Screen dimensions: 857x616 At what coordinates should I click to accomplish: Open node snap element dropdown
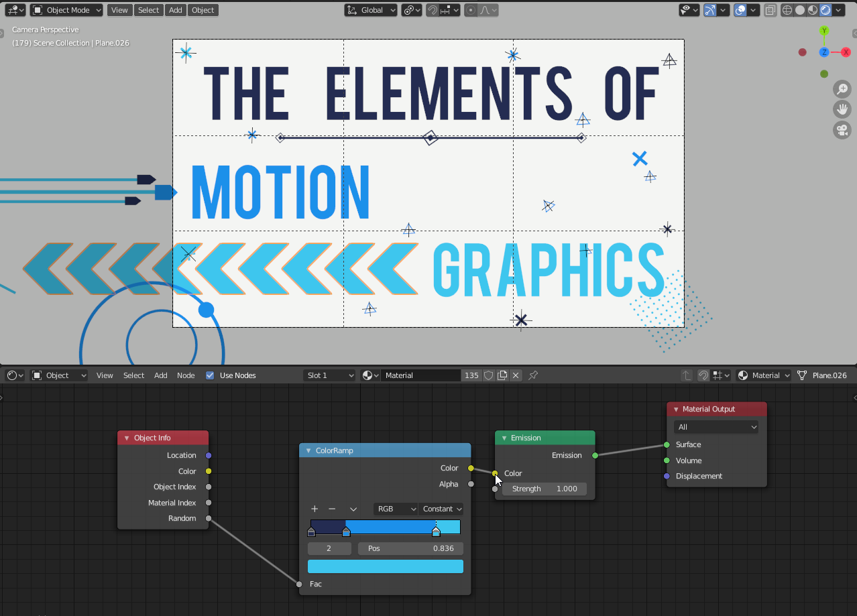(x=721, y=375)
